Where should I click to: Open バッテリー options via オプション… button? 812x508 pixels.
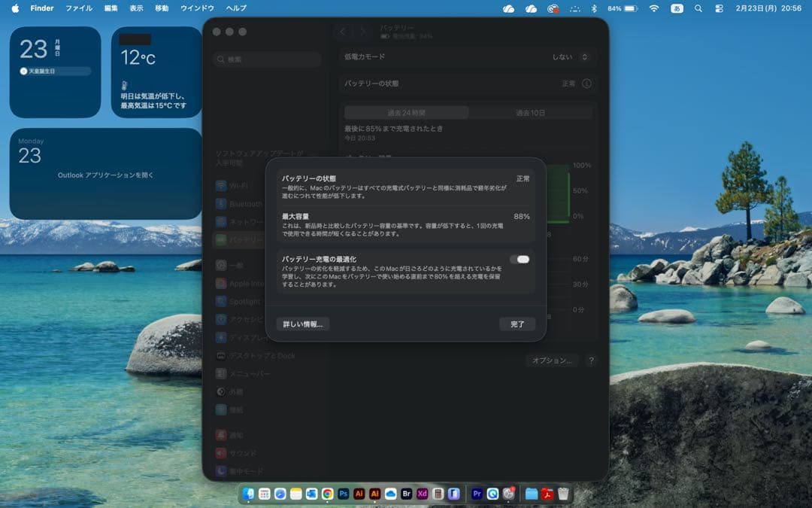pyautogui.click(x=552, y=360)
